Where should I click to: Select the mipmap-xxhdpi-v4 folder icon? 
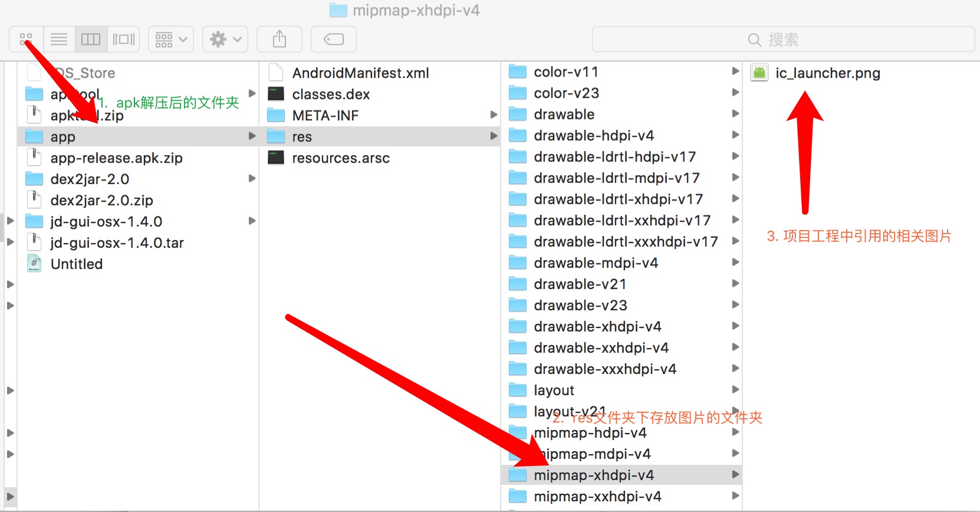coord(518,497)
